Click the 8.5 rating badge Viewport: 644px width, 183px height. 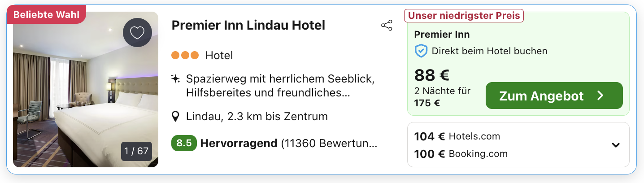(x=184, y=144)
